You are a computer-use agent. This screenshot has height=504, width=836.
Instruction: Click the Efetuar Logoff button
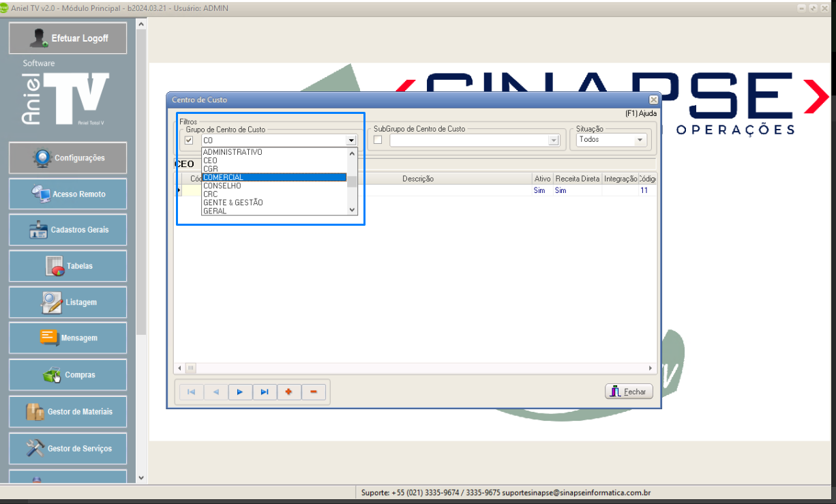pyautogui.click(x=68, y=38)
